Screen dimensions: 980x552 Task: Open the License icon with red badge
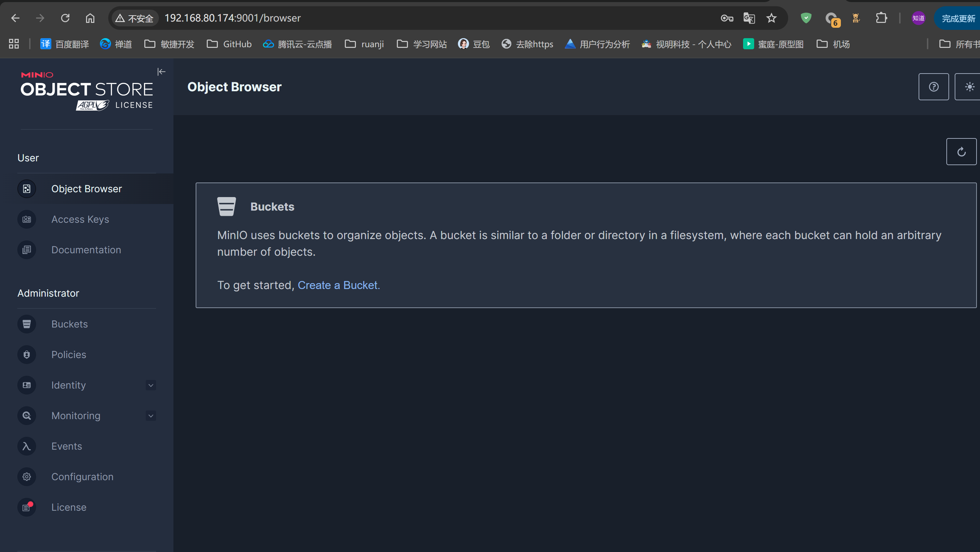point(27,507)
